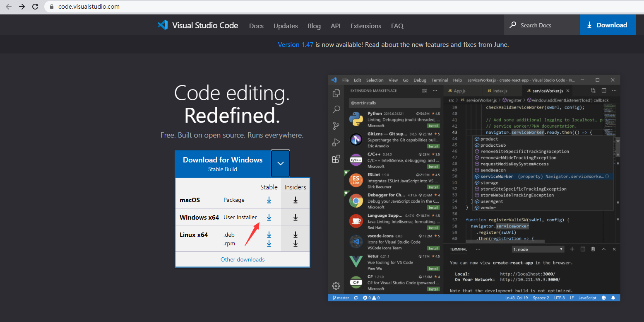Click 'Ln 43, Col 19' in the status bar
Screen dimensions: 644x322
tap(517, 298)
